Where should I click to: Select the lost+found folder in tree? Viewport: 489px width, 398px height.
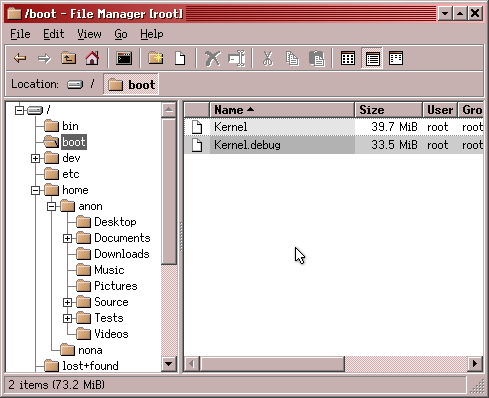point(81,366)
